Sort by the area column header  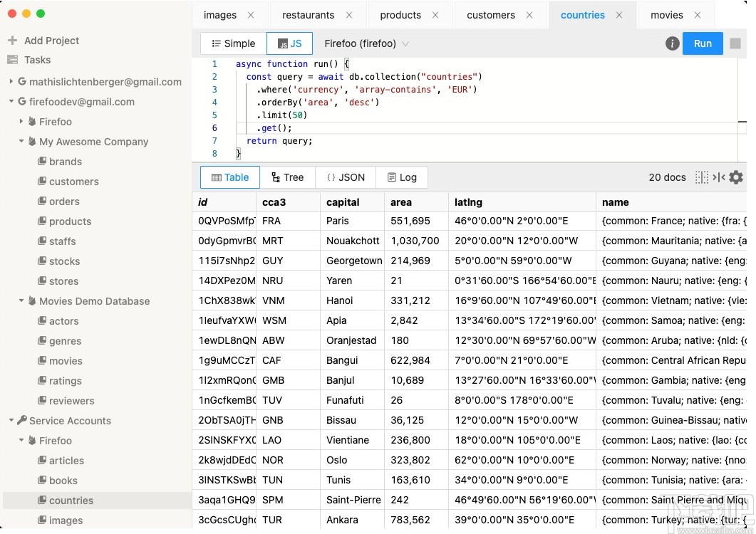[401, 202]
